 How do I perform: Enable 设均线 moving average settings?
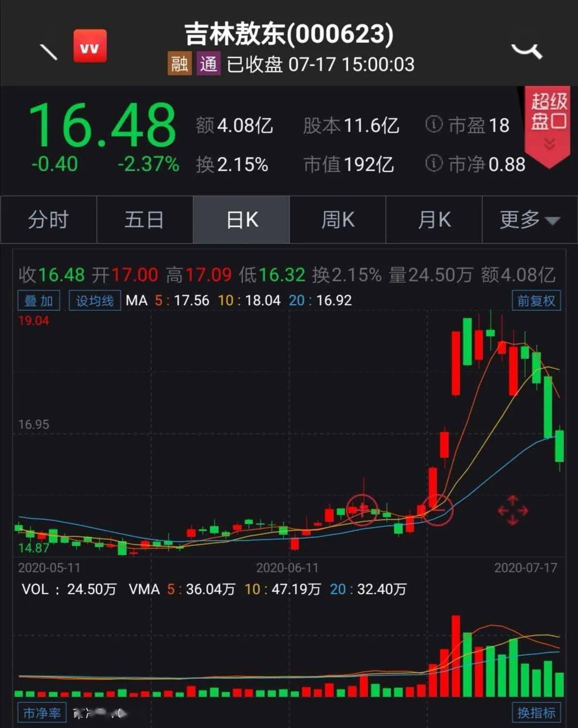pos(94,300)
